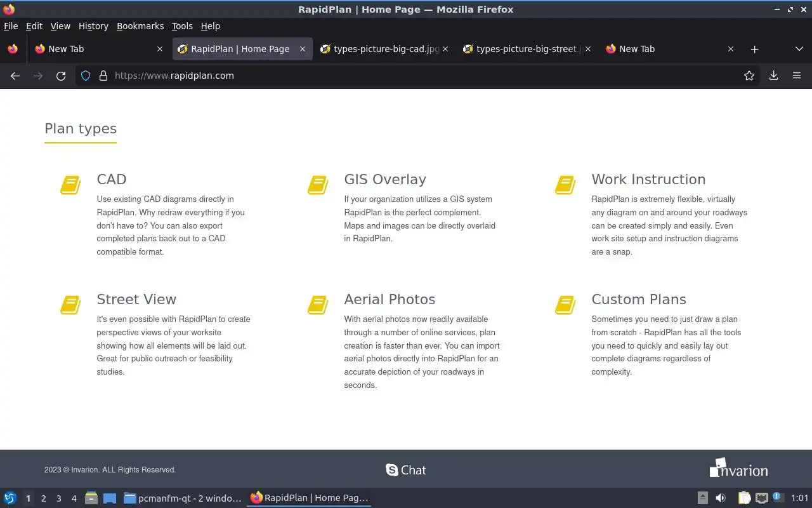
Task: Click the Custom Plans heading
Action: (x=639, y=300)
